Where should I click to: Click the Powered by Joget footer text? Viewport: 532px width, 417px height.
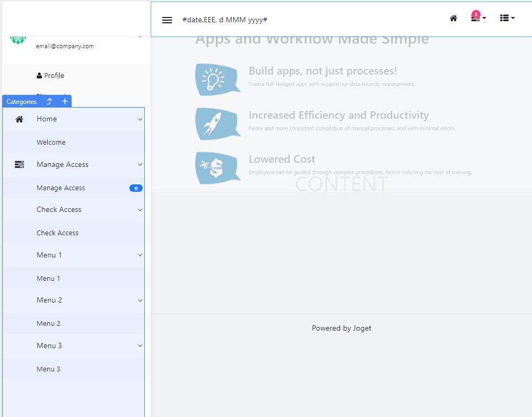point(342,328)
